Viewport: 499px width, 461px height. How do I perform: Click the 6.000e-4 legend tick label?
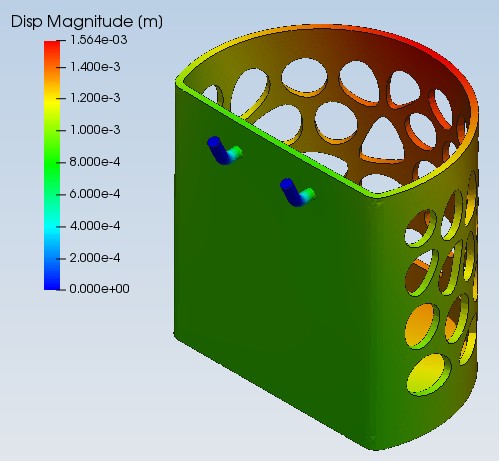[95, 194]
